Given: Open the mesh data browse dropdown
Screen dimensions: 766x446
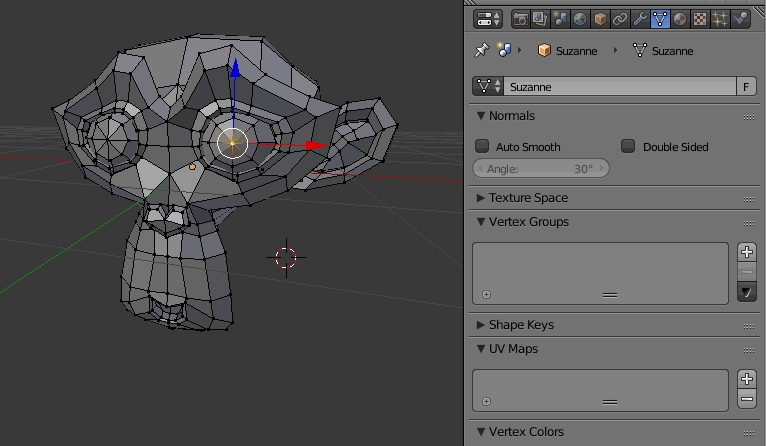Looking at the screenshot, I should pyautogui.click(x=488, y=86).
